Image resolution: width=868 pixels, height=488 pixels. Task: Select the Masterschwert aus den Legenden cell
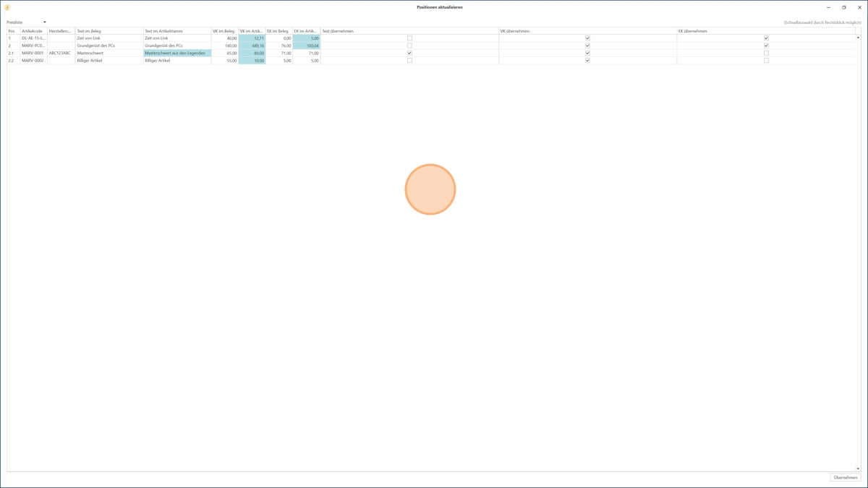(176, 53)
